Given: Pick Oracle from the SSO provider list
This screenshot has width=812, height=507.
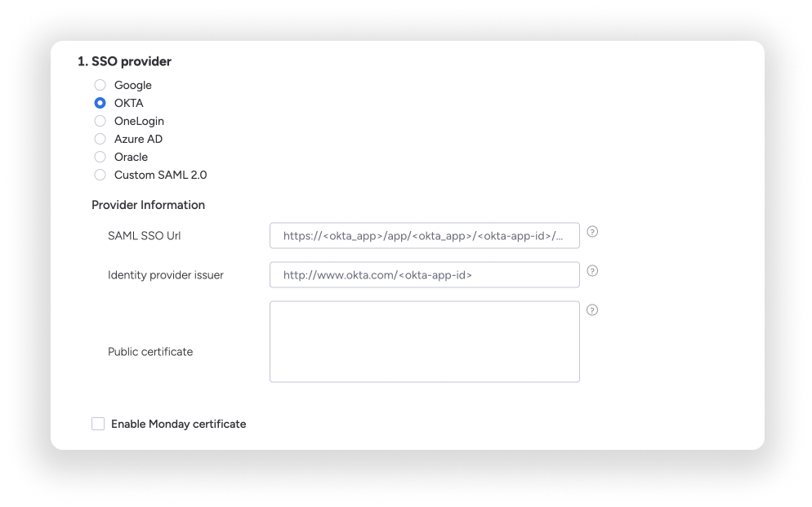Looking at the screenshot, I should pos(100,157).
